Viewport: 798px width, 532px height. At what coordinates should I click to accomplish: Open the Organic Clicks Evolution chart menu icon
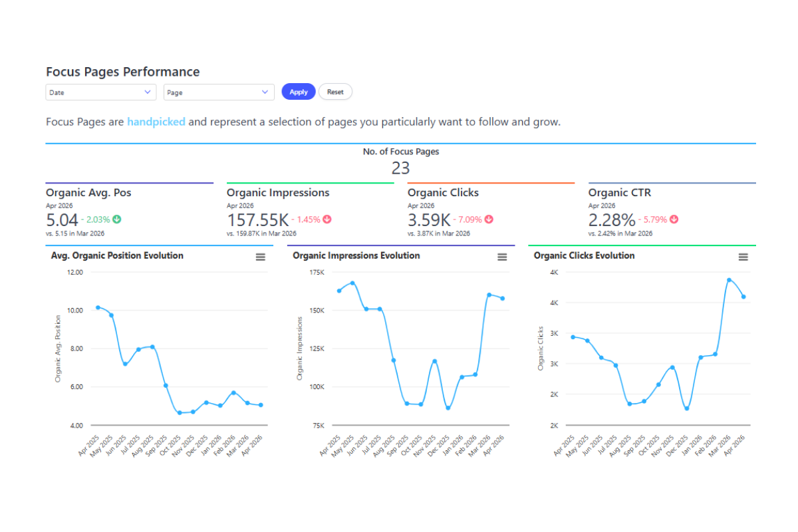[x=743, y=257]
